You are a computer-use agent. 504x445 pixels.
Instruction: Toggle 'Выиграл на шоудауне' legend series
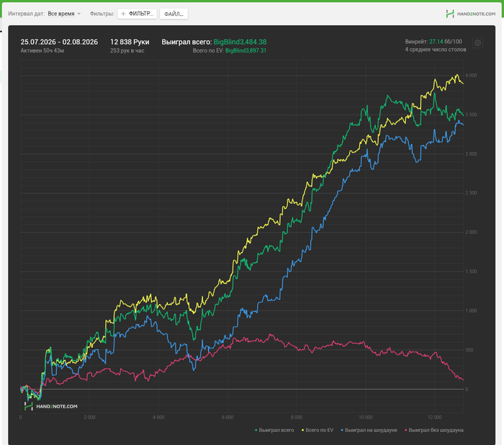click(x=369, y=430)
